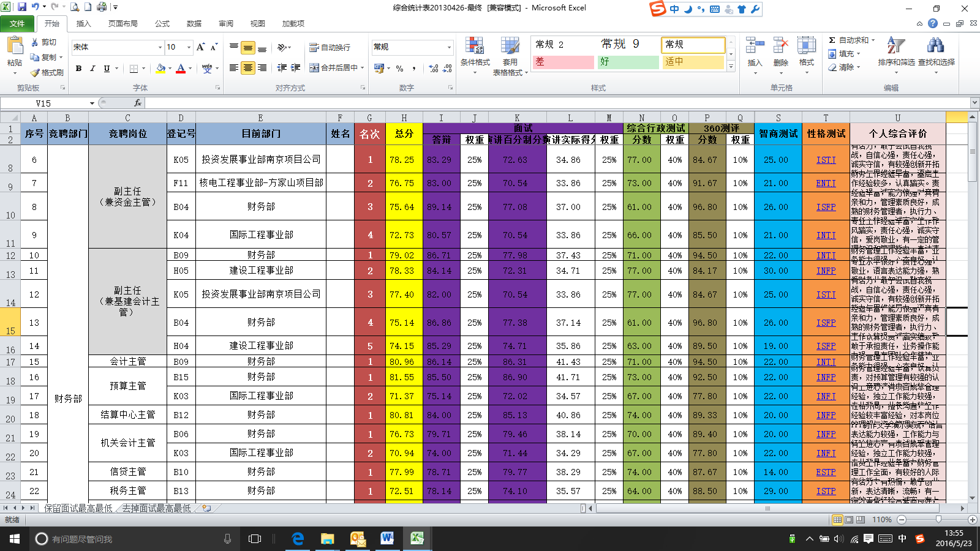Image resolution: width=980 pixels, height=551 pixels.
Task: Open Excel from the Windows taskbar
Action: [417, 539]
